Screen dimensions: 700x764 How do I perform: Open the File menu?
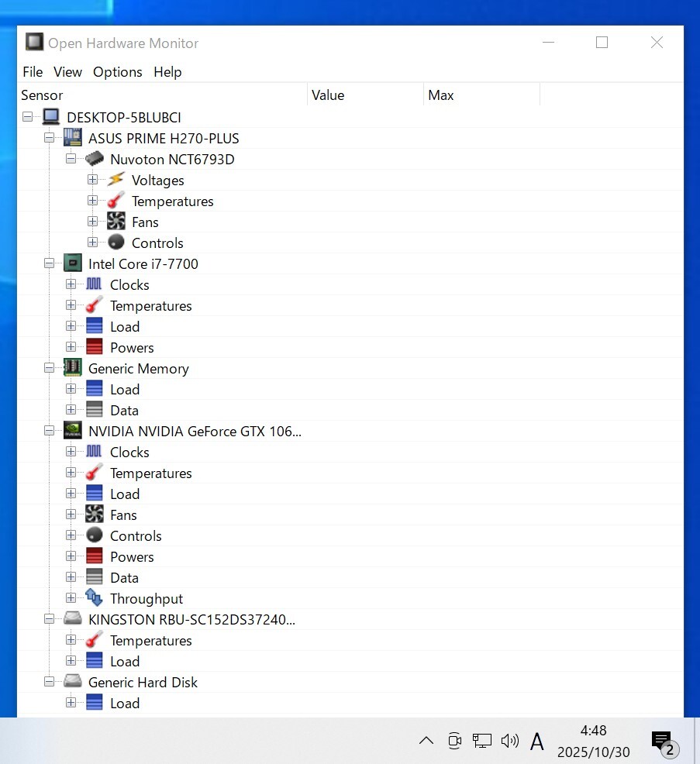pyautogui.click(x=33, y=71)
